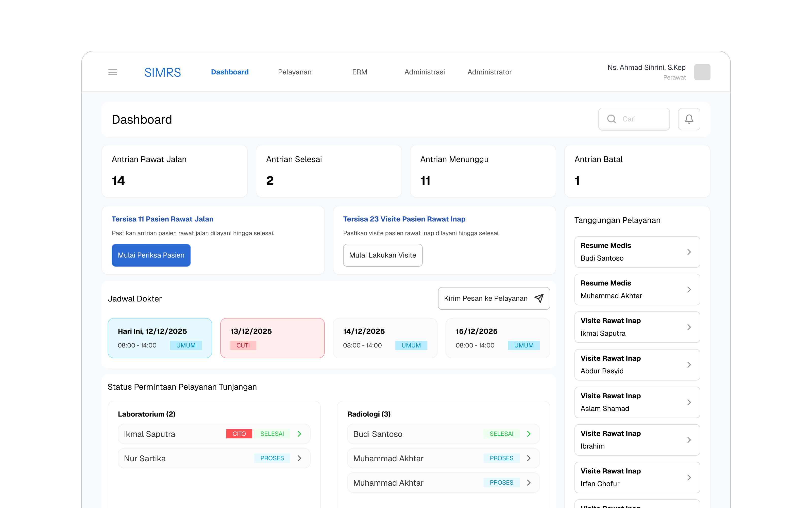Viewport: 812px width, 508px height.
Task: Select the 13/12/2025 CUTI schedule card
Action: click(x=272, y=338)
